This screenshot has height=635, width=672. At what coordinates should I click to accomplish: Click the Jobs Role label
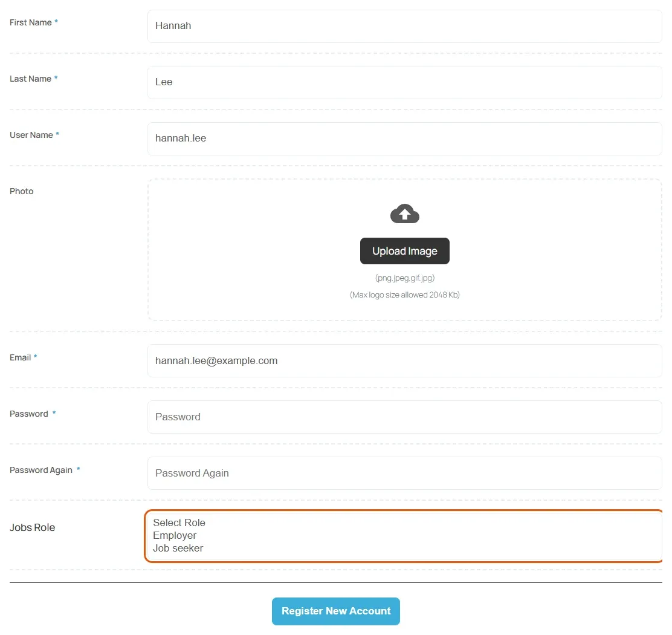[32, 527]
